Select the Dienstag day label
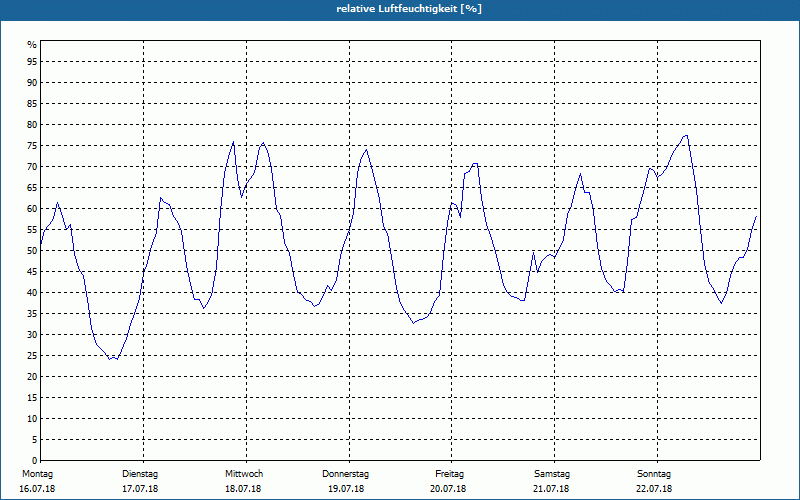 (140, 474)
